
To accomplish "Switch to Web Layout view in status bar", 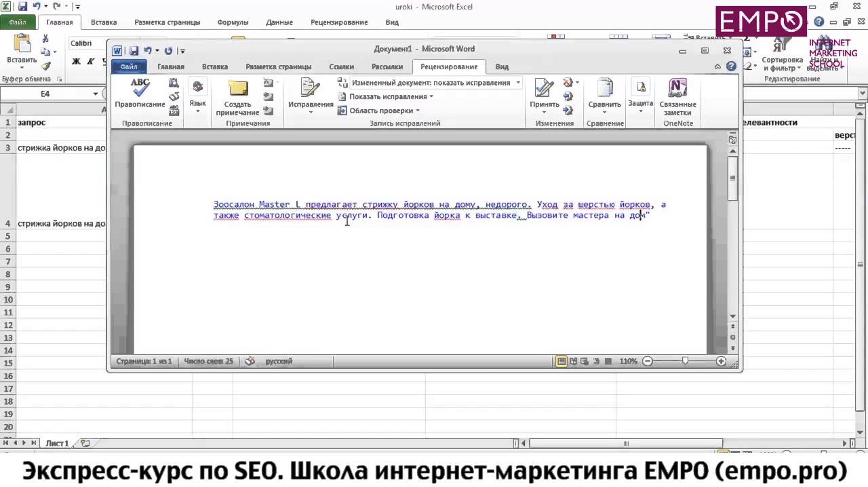I will coord(585,362).
